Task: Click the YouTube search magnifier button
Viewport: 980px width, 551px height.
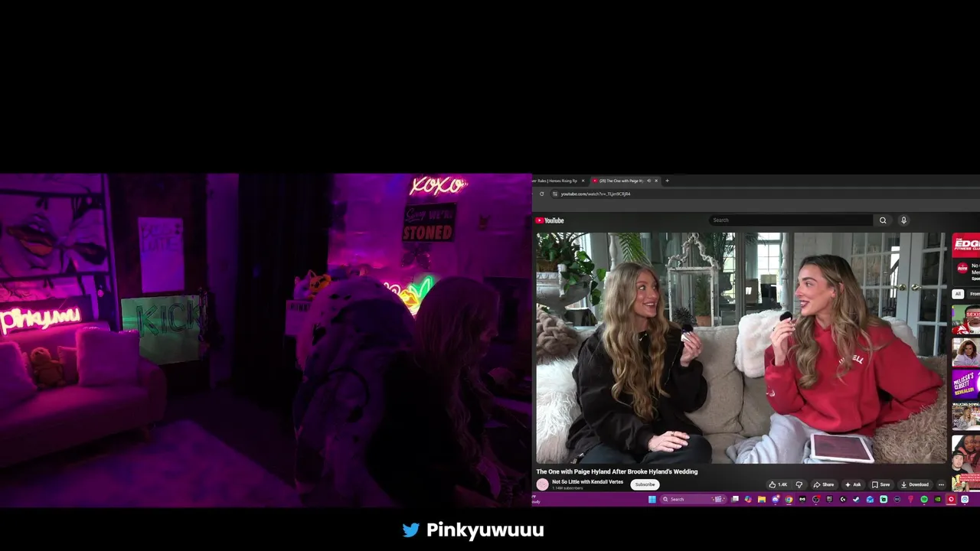Action: tap(883, 220)
